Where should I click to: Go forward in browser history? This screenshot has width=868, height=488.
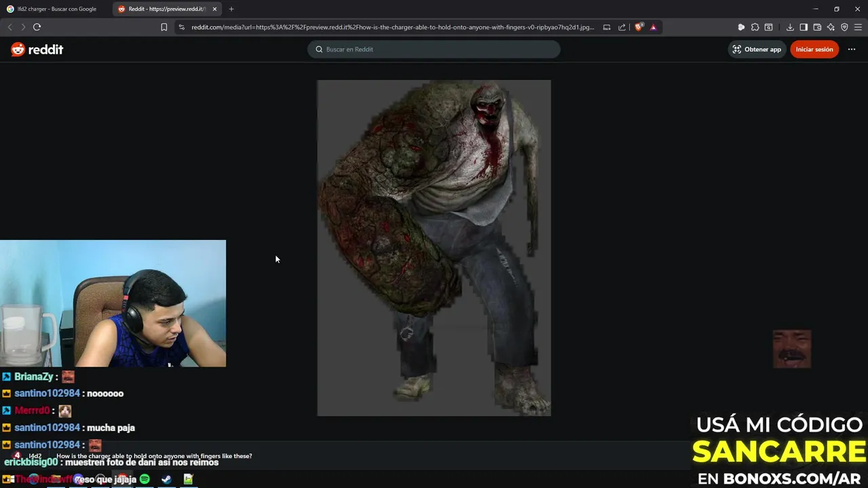23,27
